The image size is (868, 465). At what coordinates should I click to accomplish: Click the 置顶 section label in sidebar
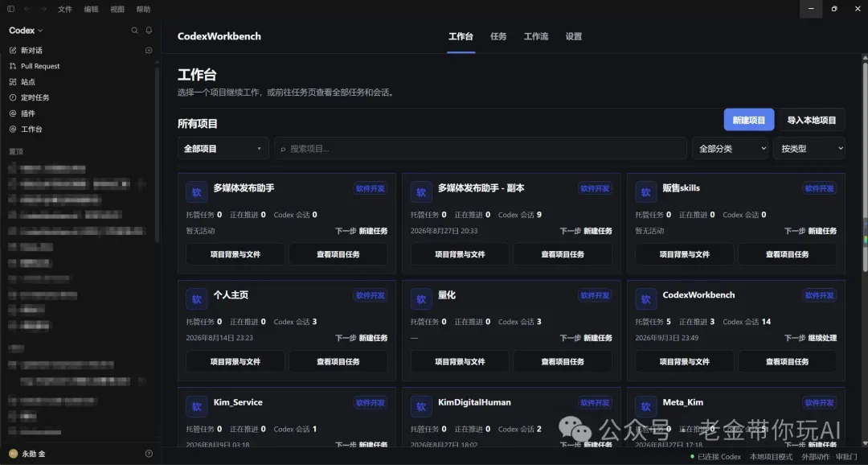pyautogui.click(x=15, y=151)
